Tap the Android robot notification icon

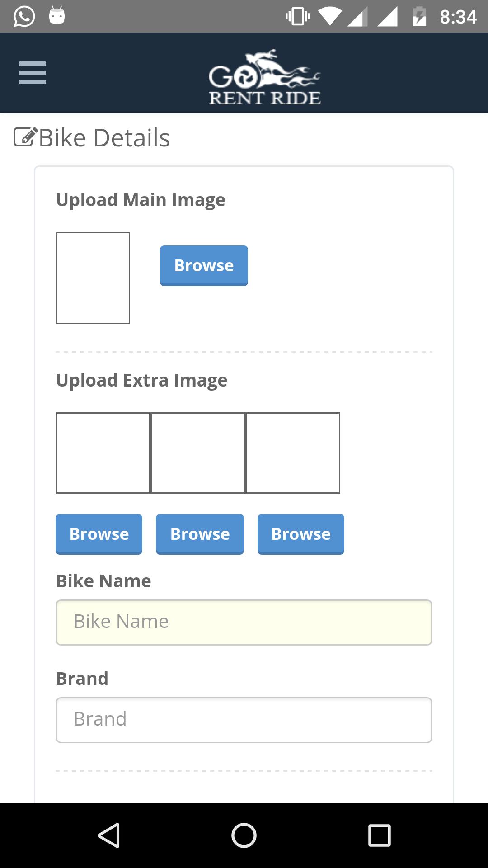tap(57, 15)
